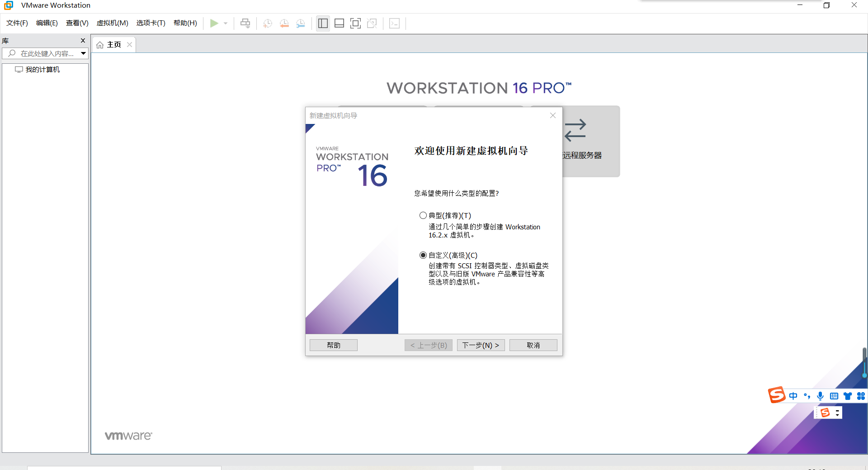Click the VMware Workstation title bar logo
The width and height of the screenshot is (868, 470).
[9, 5]
